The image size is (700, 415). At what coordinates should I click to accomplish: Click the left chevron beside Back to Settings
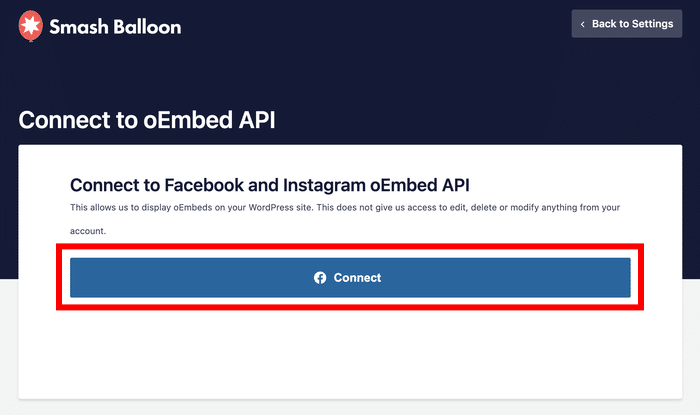(x=583, y=24)
